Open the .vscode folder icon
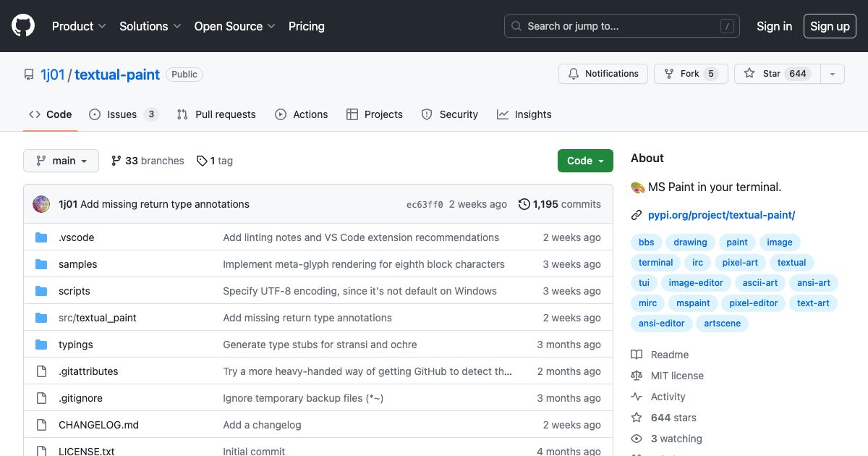This screenshot has width=868, height=456. pyautogui.click(x=43, y=237)
